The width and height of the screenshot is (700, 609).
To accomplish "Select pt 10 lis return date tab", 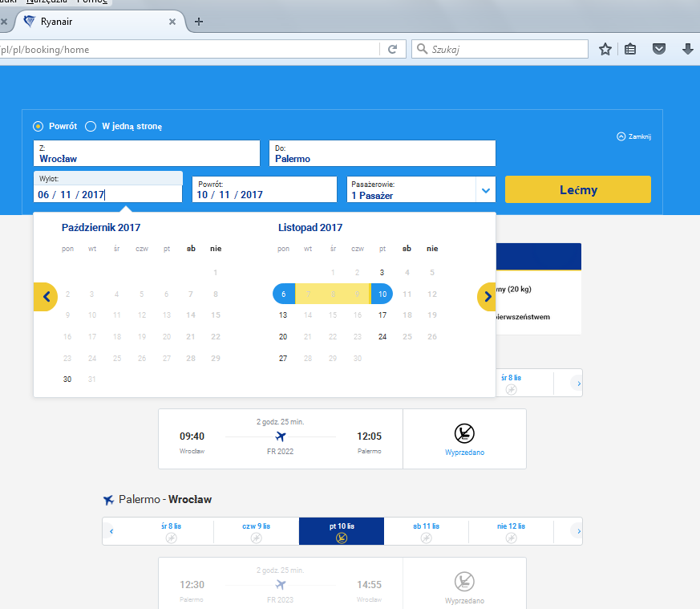I will coord(342,531).
